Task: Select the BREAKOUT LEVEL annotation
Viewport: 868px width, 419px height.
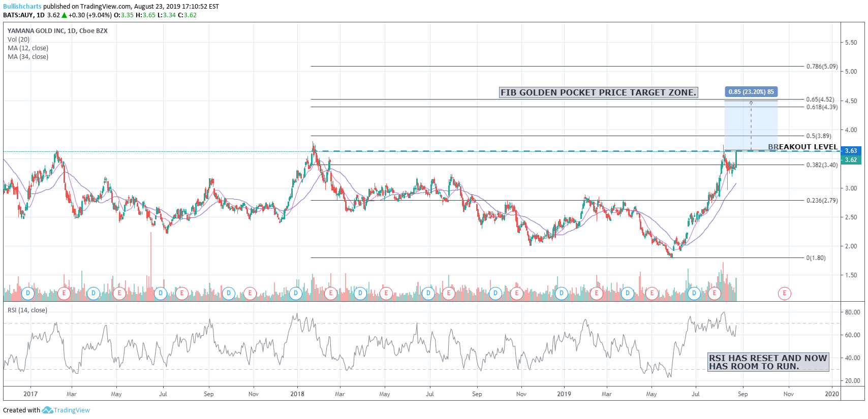Action: tap(802, 147)
